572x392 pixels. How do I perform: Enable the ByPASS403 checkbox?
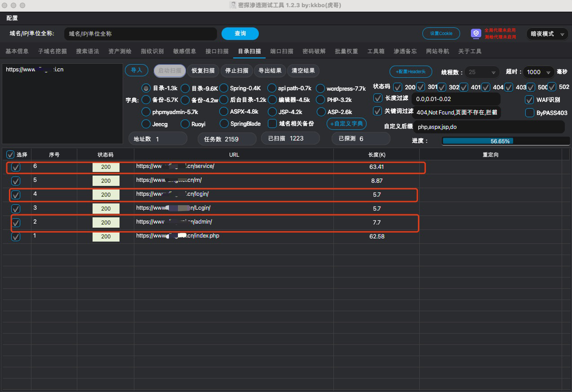click(x=529, y=113)
